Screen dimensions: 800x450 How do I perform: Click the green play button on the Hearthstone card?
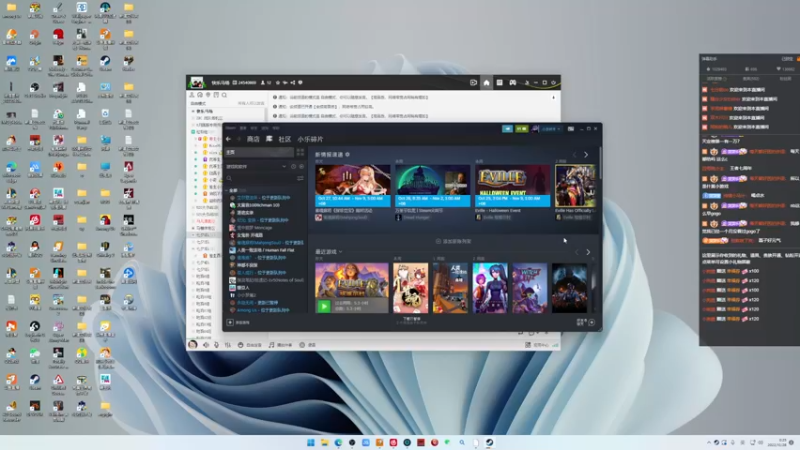324,306
